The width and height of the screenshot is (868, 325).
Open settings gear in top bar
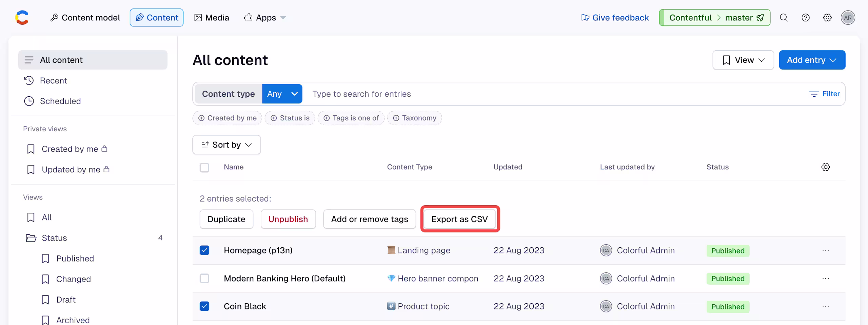coord(827,18)
